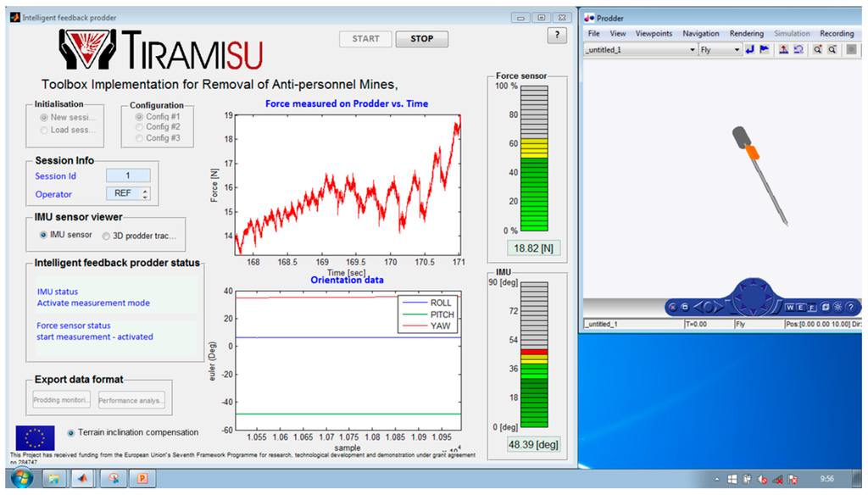Open the Viewpoints menu
Screen dimensions: 868x495
[654, 34]
